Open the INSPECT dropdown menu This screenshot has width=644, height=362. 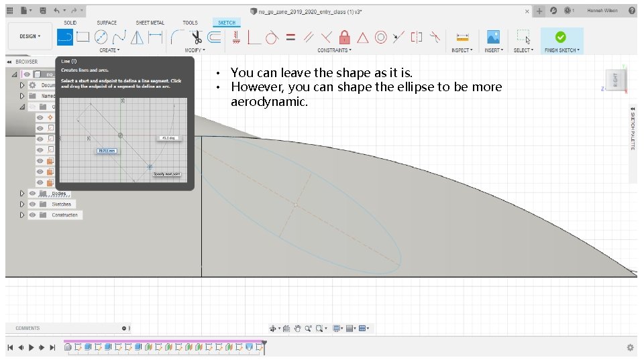[462, 50]
